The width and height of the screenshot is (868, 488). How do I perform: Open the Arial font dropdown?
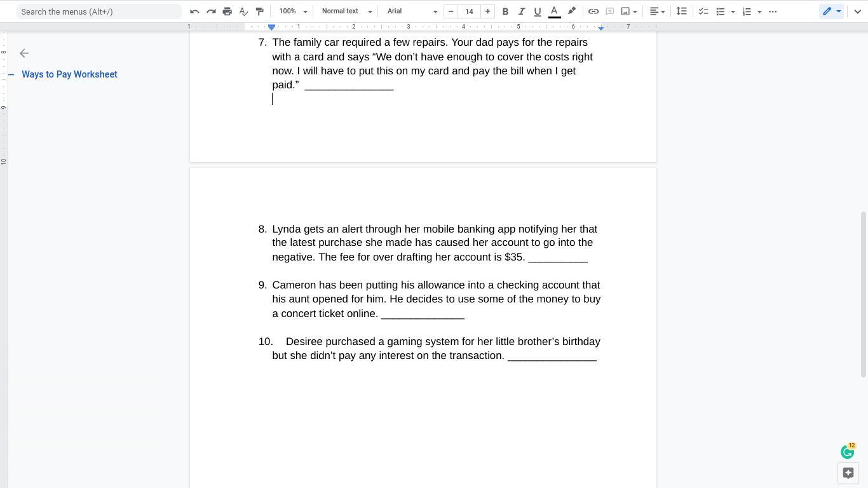412,11
